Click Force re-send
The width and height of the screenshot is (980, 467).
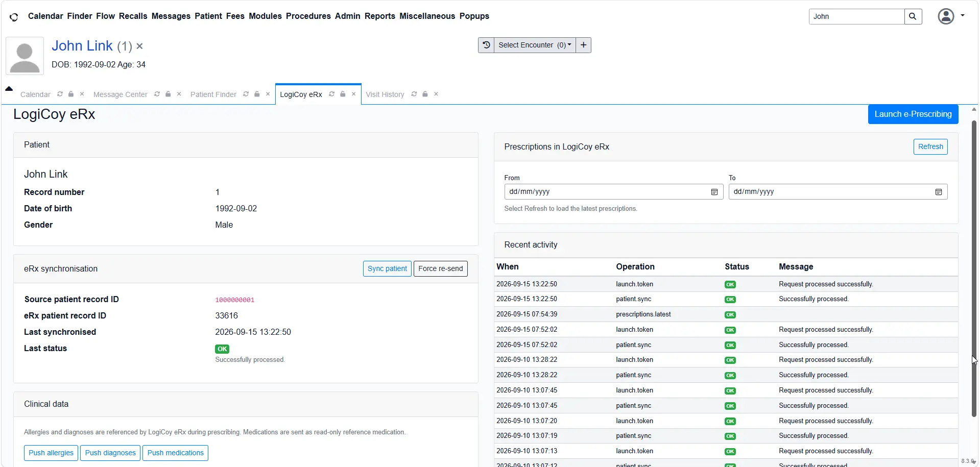(440, 269)
